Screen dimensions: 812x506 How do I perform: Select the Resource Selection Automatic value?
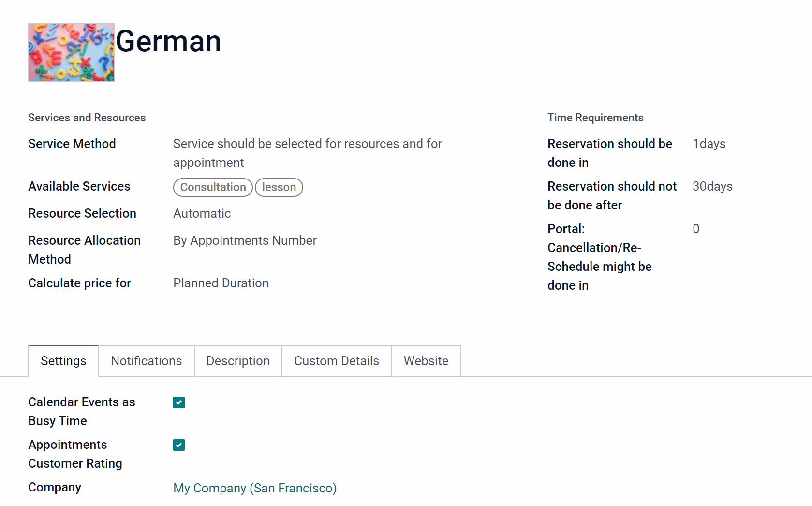coord(202,213)
